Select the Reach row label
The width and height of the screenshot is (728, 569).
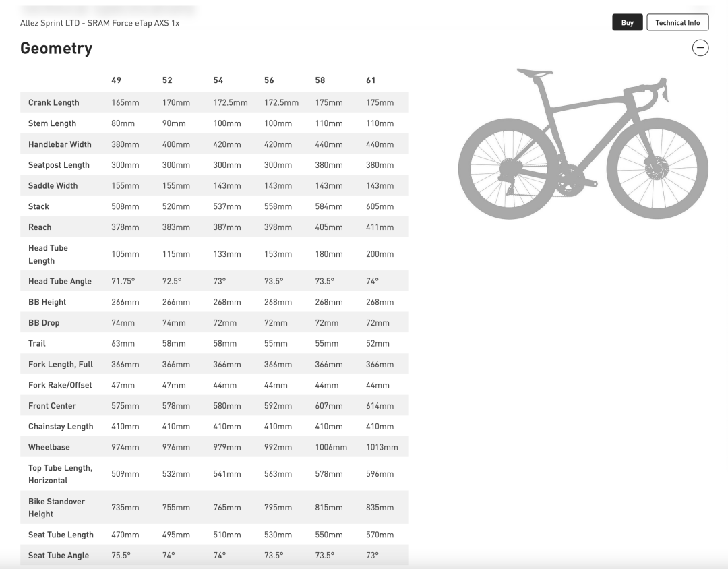point(39,227)
